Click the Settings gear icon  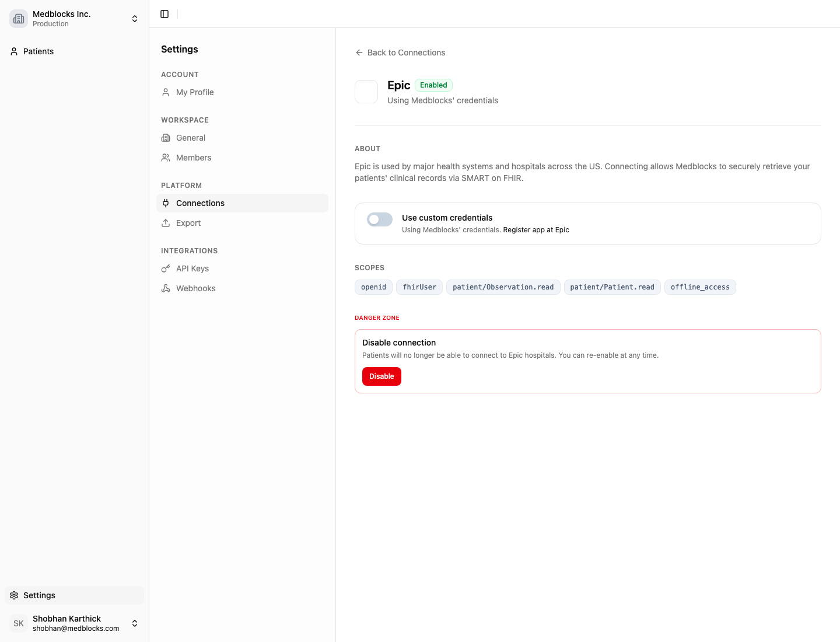pos(14,595)
